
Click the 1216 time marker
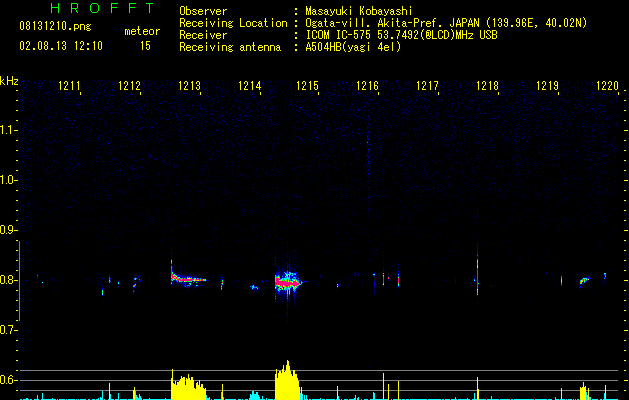[367, 86]
